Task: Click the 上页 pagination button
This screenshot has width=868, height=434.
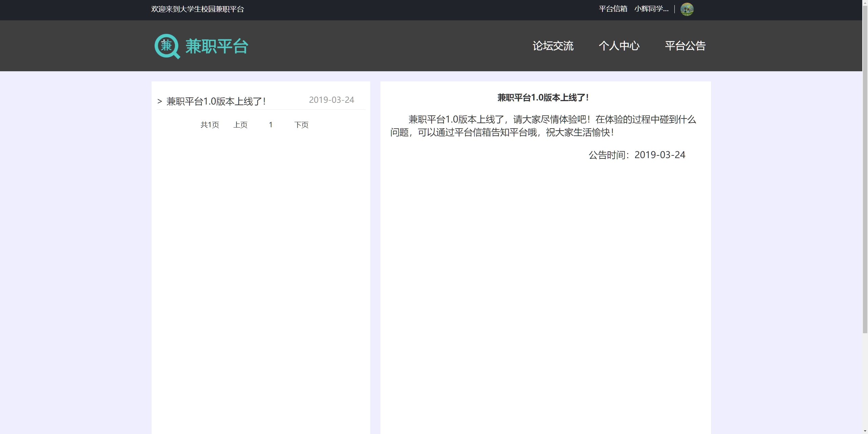Action: tap(240, 125)
